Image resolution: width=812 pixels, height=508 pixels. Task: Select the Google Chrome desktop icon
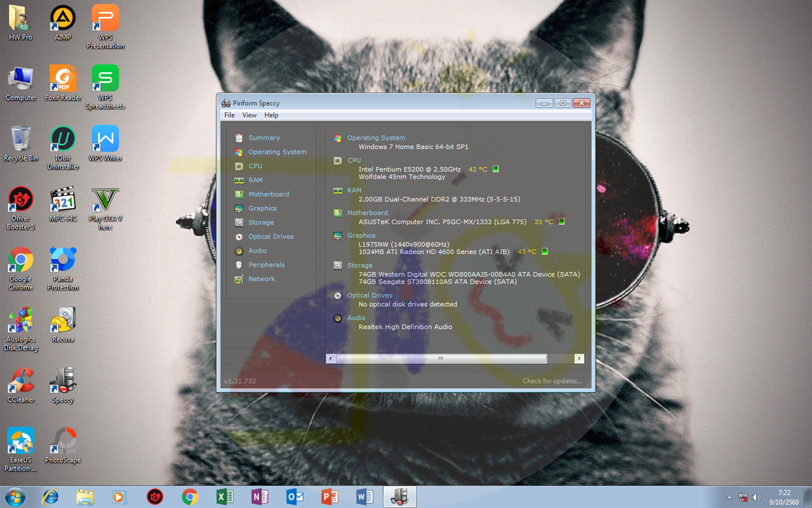[x=21, y=269]
